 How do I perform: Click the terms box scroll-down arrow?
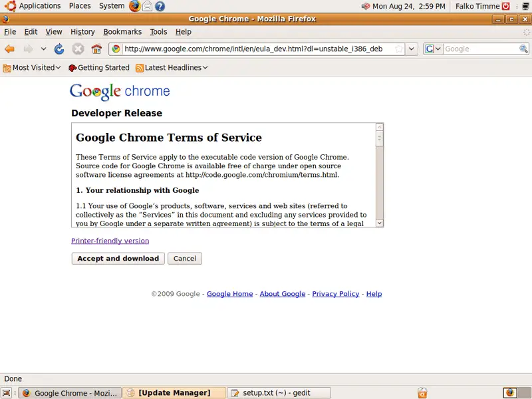379,223
